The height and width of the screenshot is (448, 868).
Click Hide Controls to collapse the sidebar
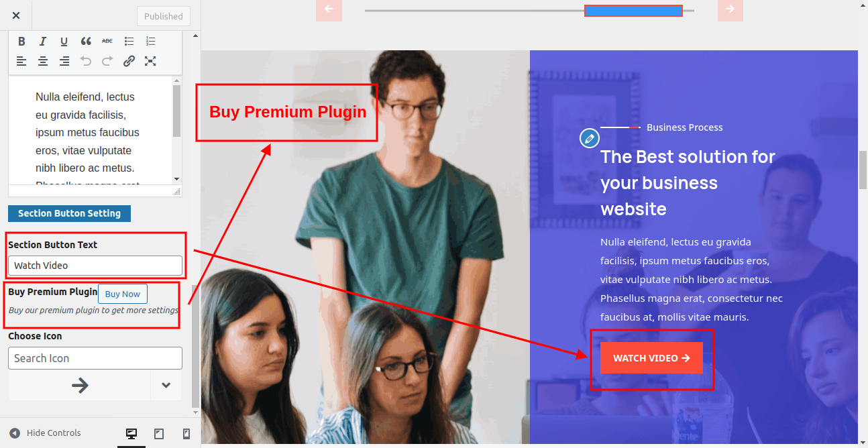click(x=46, y=433)
